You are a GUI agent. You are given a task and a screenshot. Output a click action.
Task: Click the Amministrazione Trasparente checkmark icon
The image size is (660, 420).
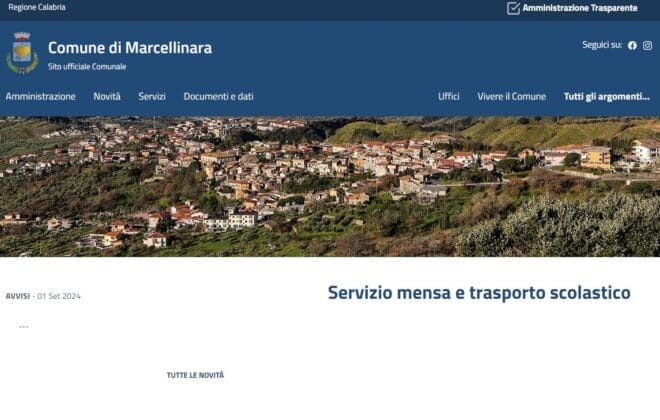tap(513, 8)
